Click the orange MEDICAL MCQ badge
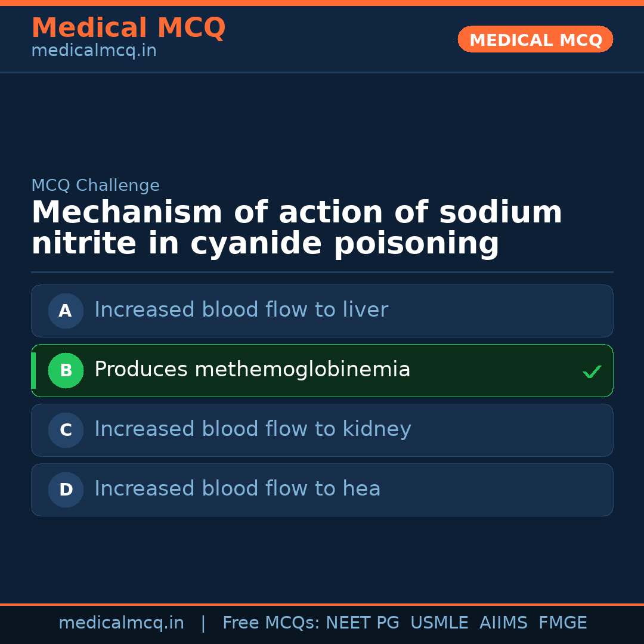This screenshot has width=644, height=644. [x=535, y=39]
